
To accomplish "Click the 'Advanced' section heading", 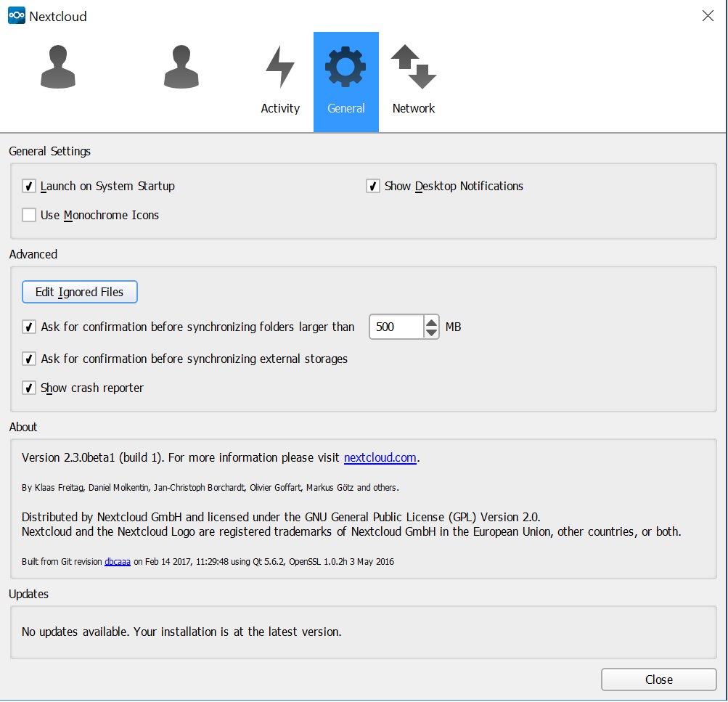I will pyautogui.click(x=33, y=254).
